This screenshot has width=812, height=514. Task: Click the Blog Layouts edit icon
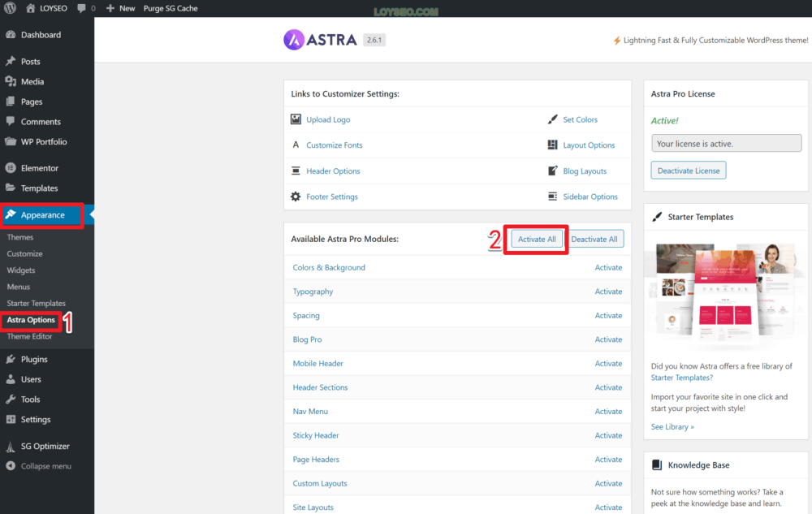tap(552, 171)
